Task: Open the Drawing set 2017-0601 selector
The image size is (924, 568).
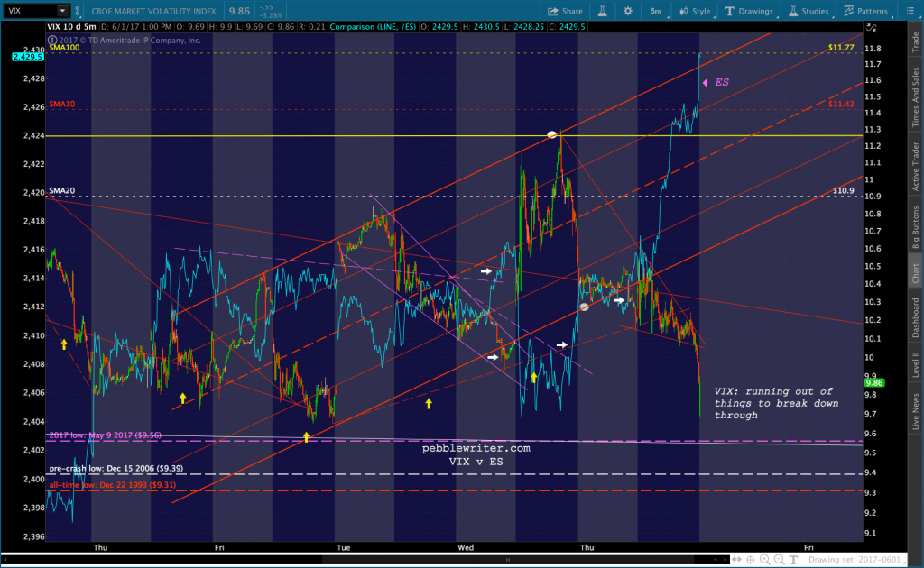Action: pyautogui.click(x=854, y=560)
